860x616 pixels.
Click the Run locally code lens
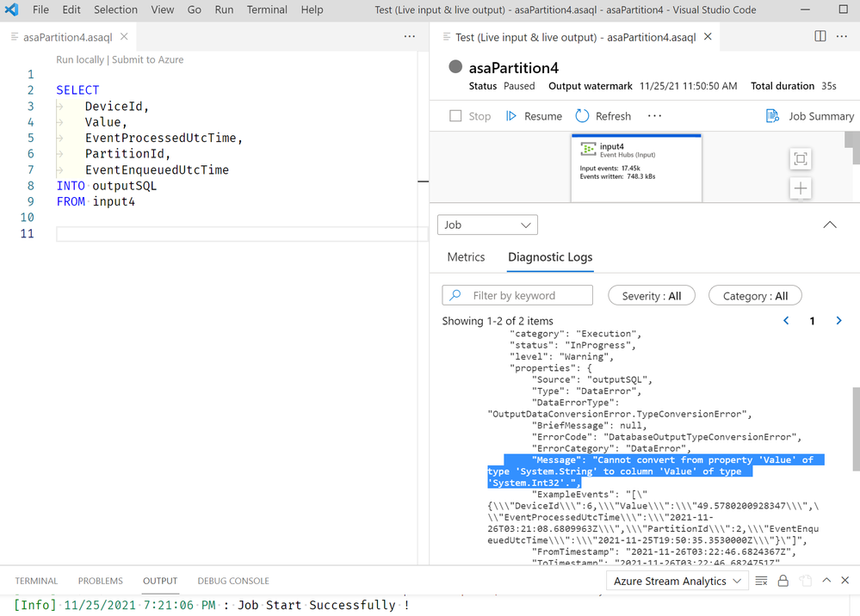[x=79, y=59]
